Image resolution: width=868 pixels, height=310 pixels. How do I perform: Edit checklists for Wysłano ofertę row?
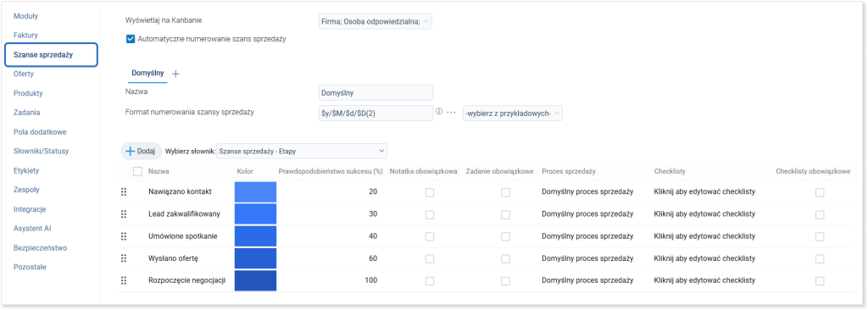(704, 258)
